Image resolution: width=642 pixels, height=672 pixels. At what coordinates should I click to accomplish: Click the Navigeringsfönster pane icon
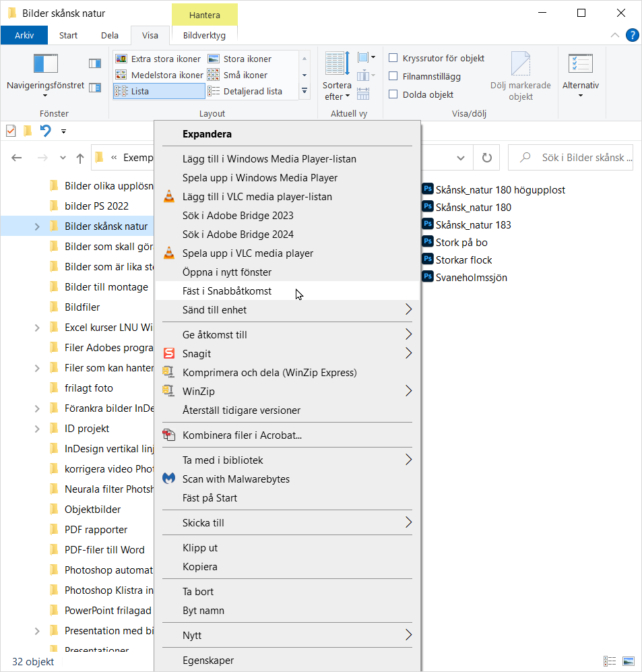46,64
